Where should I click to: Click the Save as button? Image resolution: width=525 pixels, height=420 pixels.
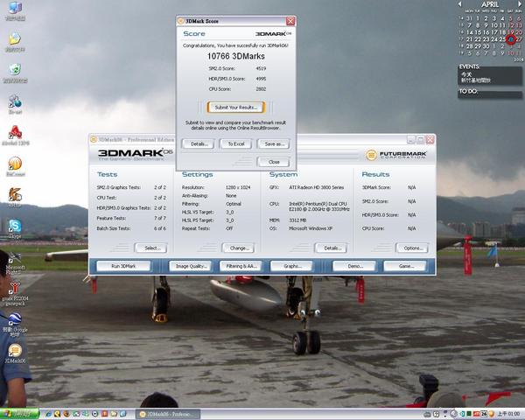tap(274, 144)
